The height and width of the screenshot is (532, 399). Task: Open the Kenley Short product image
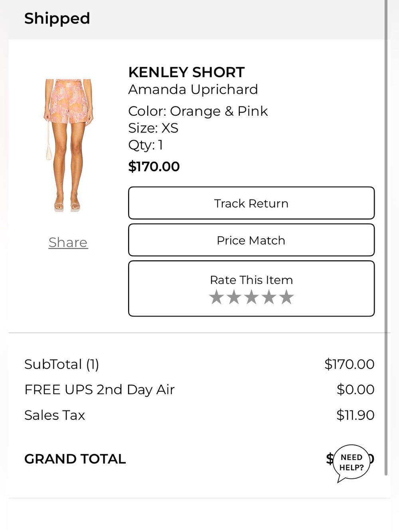tap(68, 145)
